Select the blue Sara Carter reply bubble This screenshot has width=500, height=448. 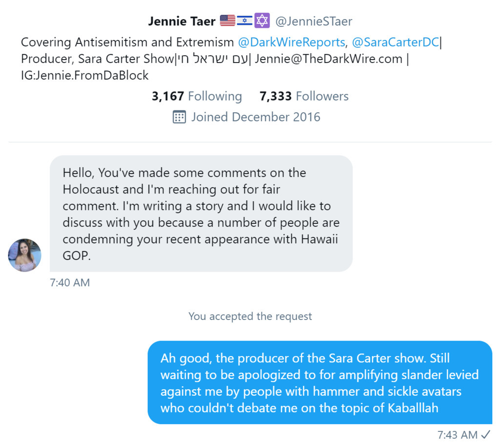(x=320, y=383)
